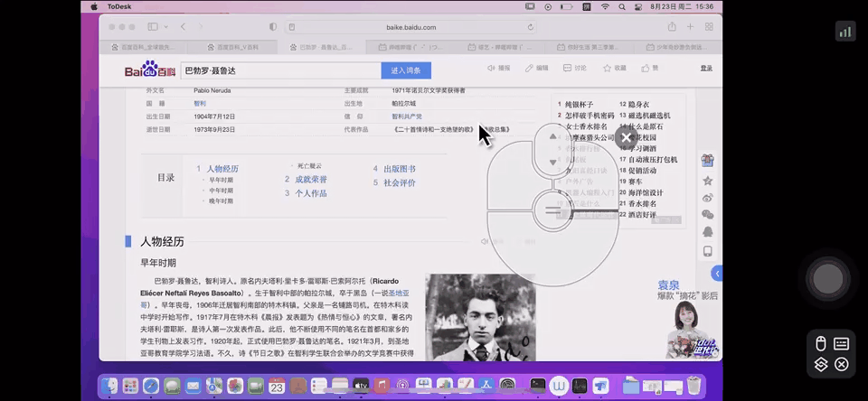Click hot search item 自动液压打包机
The image size is (868, 401).
tap(653, 160)
